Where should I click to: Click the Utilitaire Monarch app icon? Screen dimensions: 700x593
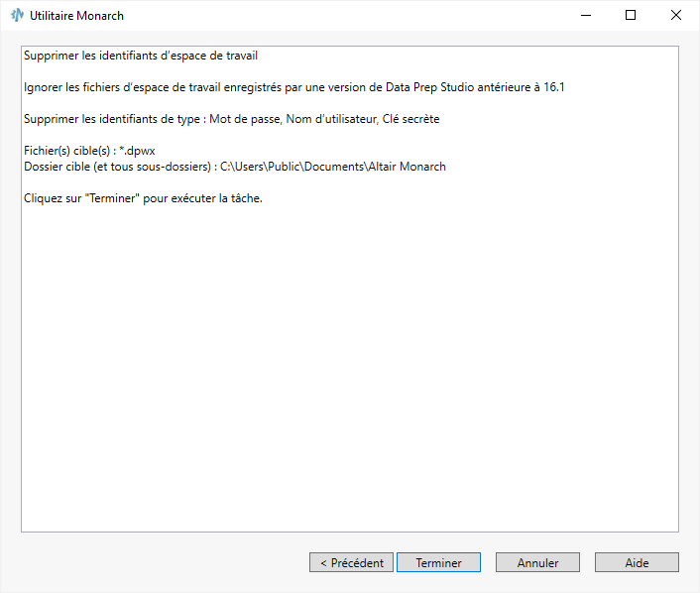coord(17,15)
